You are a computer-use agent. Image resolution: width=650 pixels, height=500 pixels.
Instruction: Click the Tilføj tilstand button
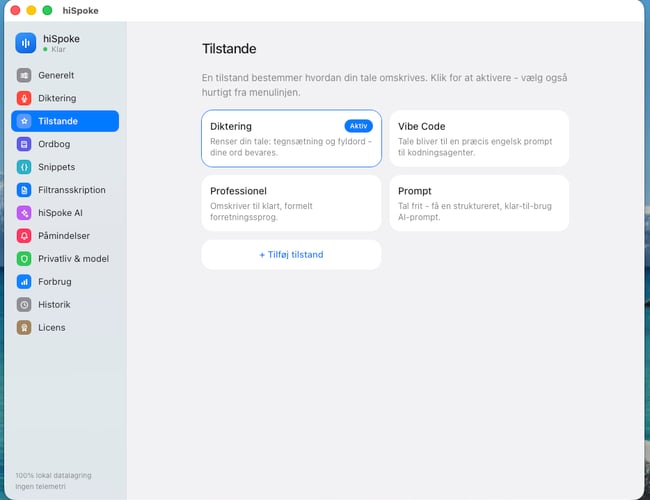(x=291, y=255)
